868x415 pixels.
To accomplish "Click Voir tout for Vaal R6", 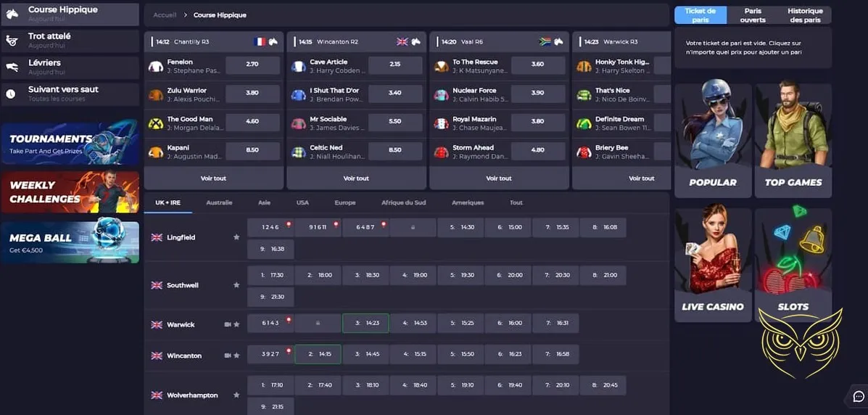I will pos(499,178).
